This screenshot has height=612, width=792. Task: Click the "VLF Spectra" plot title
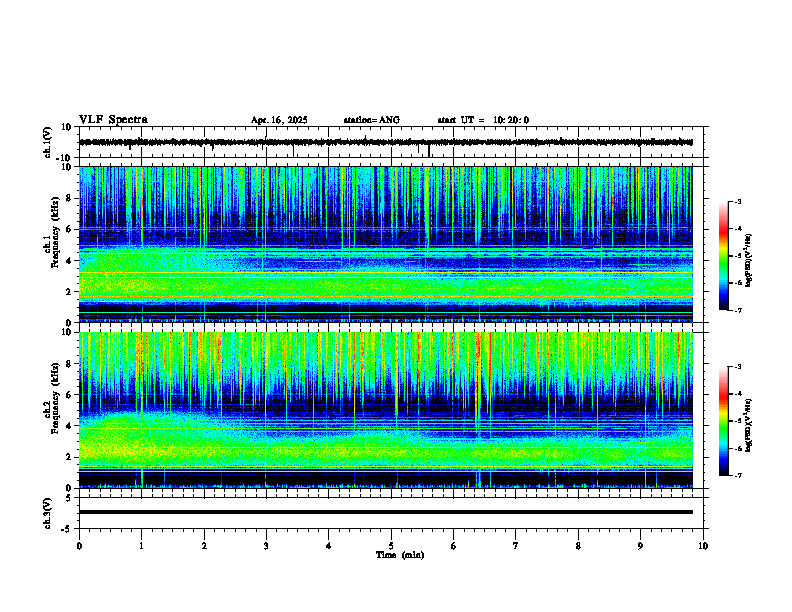pyautogui.click(x=113, y=120)
